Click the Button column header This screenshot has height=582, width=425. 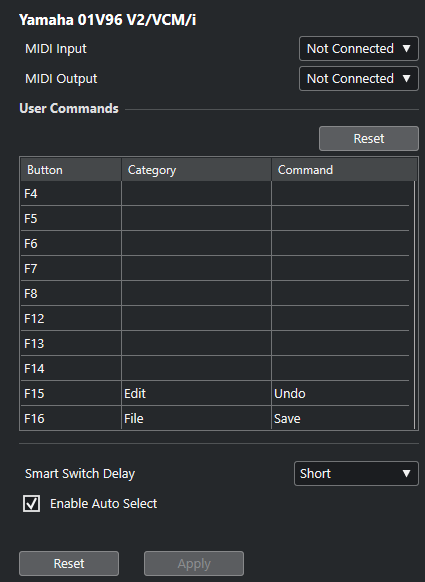(x=71, y=170)
